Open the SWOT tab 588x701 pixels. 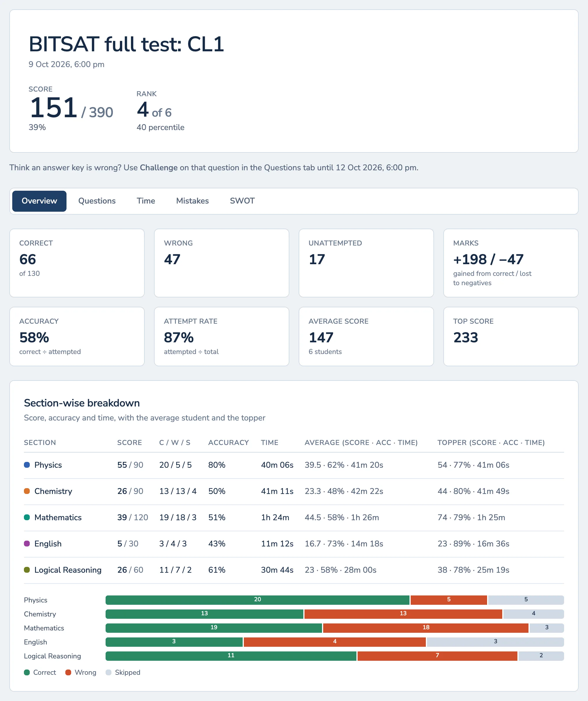pyautogui.click(x=242, y=201)
